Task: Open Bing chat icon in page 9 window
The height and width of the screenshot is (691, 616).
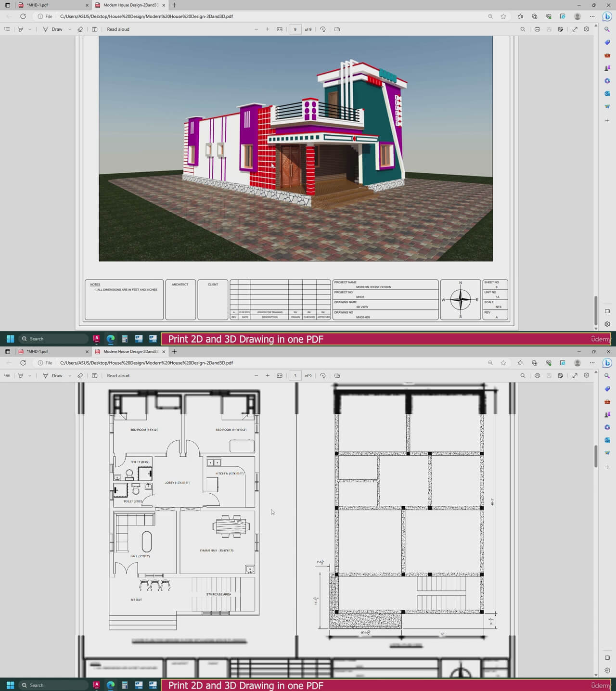Action: 607,16
